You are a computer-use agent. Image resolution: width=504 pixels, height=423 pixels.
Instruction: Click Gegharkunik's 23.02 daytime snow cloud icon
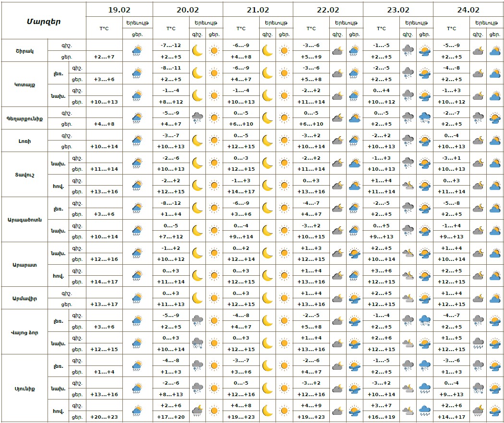tap(424, 118)
